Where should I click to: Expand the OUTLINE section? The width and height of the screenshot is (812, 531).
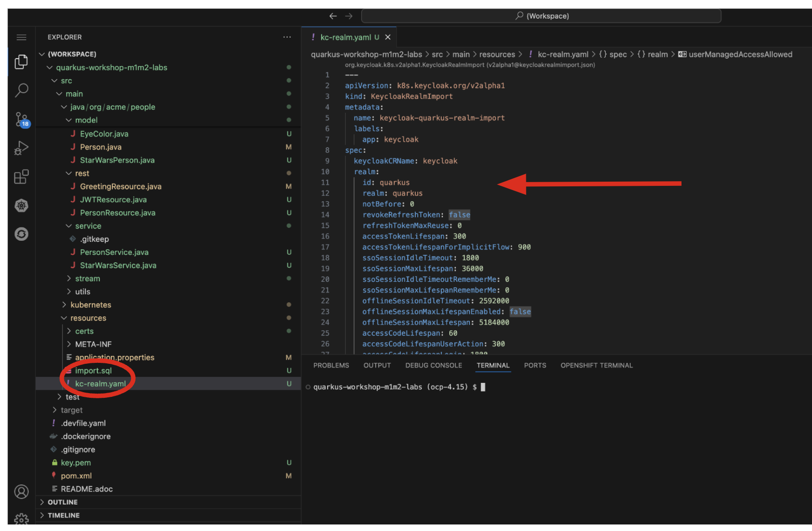click(x=62, y=502)
